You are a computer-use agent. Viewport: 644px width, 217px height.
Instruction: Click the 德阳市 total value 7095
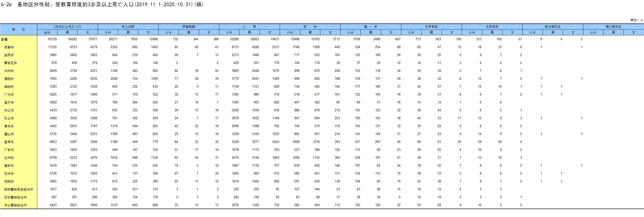53,79
